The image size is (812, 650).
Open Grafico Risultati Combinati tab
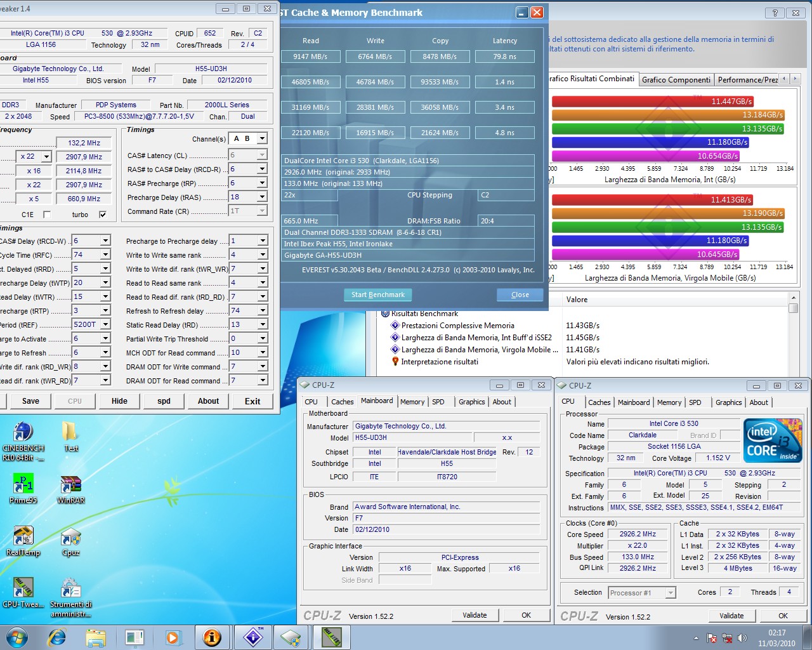pyautogui.click(x=592, y=79)
